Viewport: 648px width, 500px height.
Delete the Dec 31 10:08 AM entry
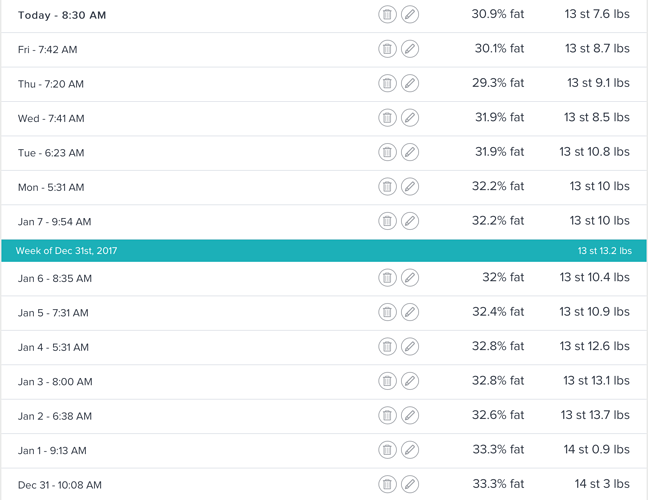(387, 485)
